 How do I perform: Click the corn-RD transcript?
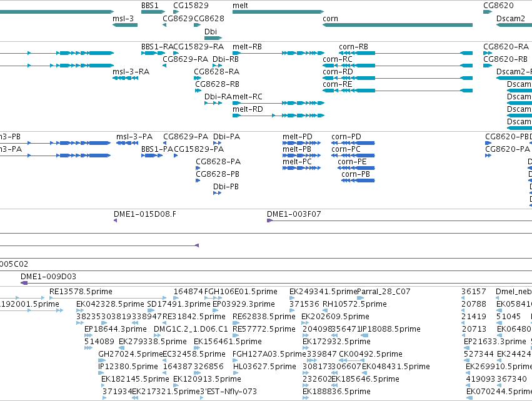coord(398,78)
